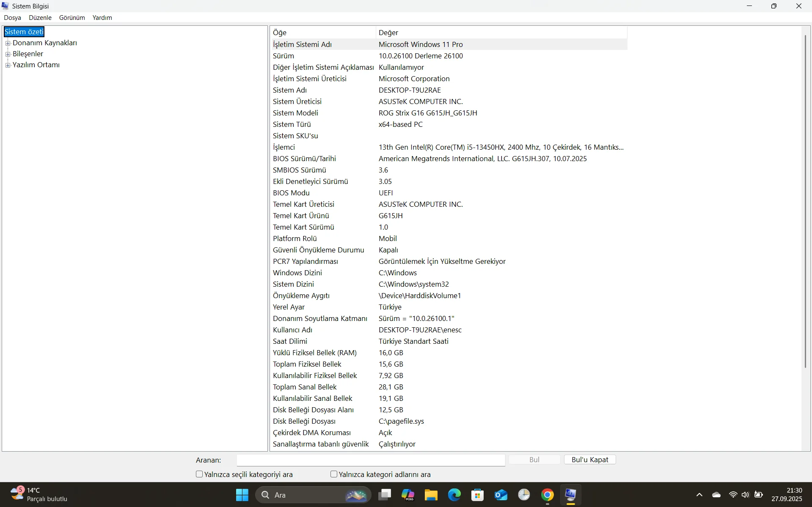Select the Bileşenler label in the tree
Image resolution: width=812 pixels, height=507 pixels.
click(x=28, y=54)
